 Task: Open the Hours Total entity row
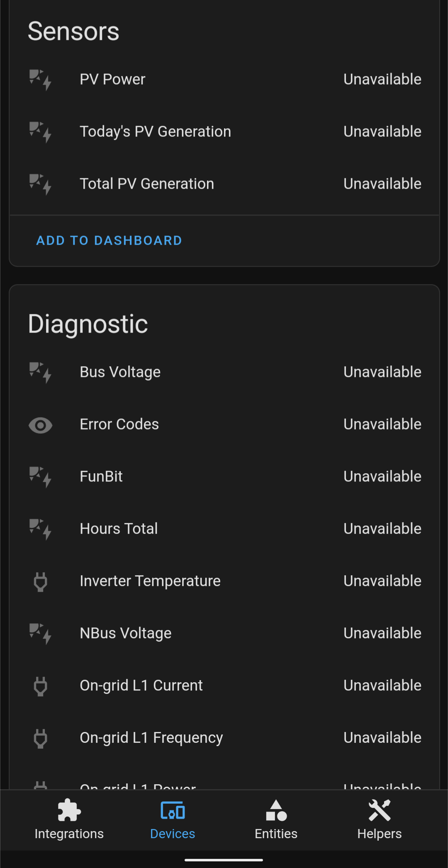coord(224,529)
